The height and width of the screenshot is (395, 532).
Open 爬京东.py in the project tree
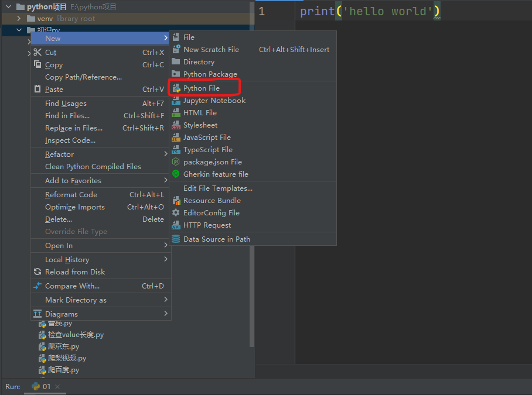tap(63, 346)
